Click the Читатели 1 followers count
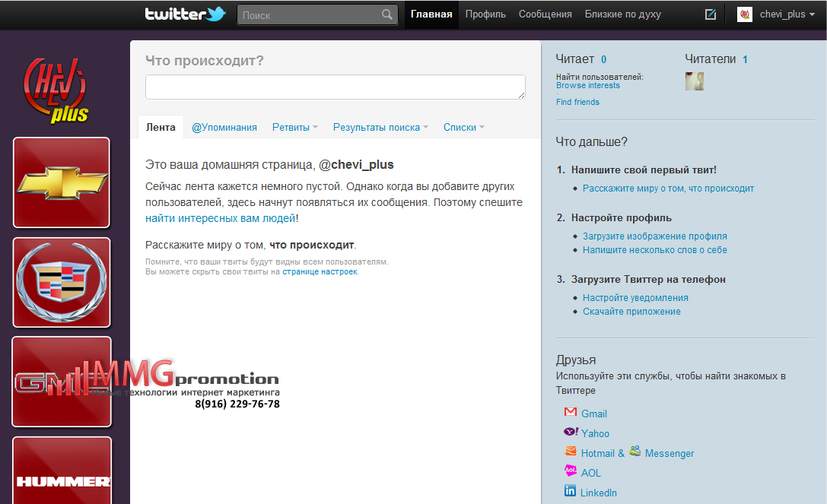Viewport: 827px width, 504px height. click(716, 59)
